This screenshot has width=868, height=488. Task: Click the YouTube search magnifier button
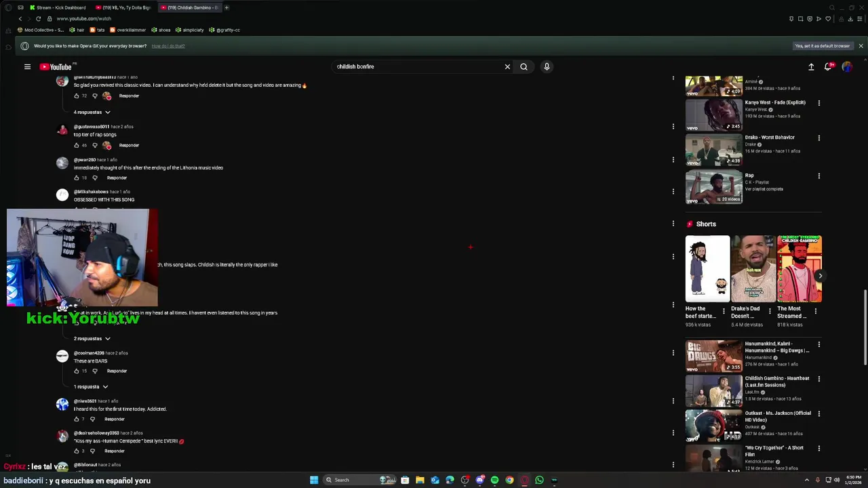(x=524, y=66)
